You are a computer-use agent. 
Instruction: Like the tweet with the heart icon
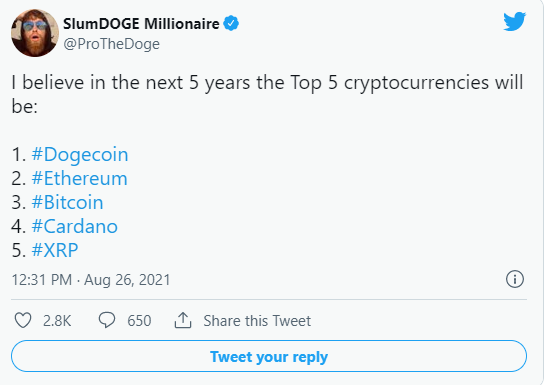(23, 320)
